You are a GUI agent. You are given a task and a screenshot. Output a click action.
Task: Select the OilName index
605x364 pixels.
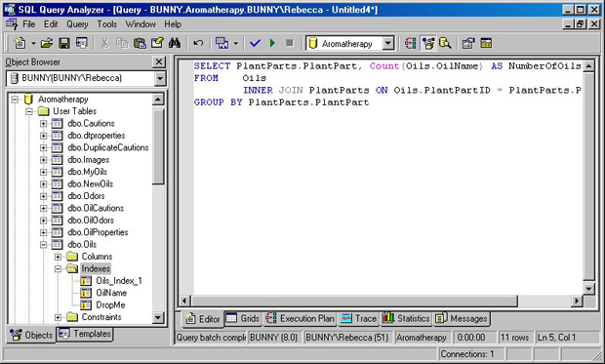tap(111, 293)
